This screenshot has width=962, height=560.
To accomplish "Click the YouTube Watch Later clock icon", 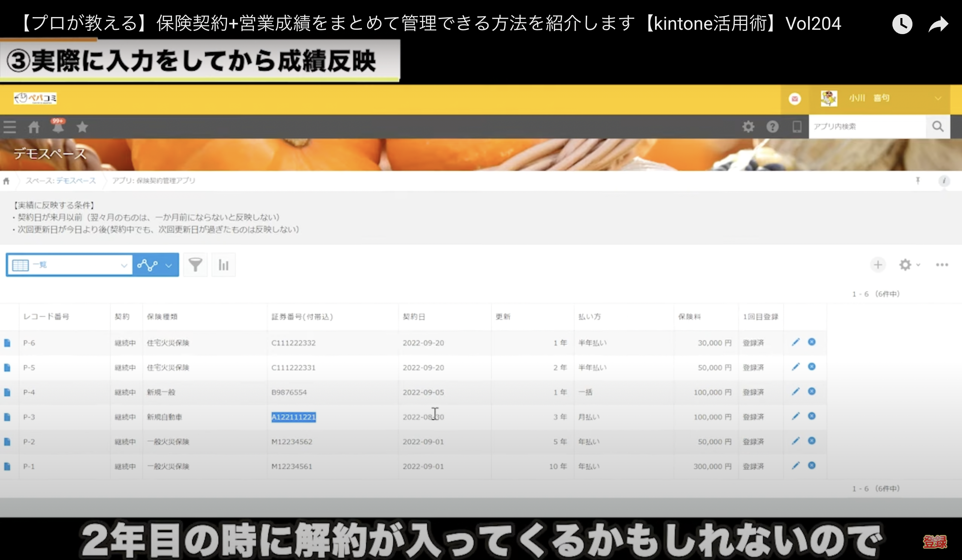I will coord(902,24).
